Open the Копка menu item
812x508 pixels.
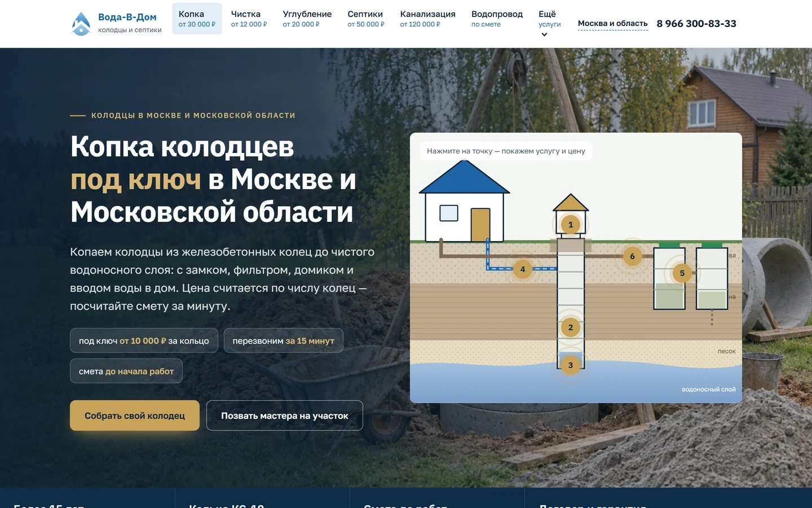tap(197, 19)
